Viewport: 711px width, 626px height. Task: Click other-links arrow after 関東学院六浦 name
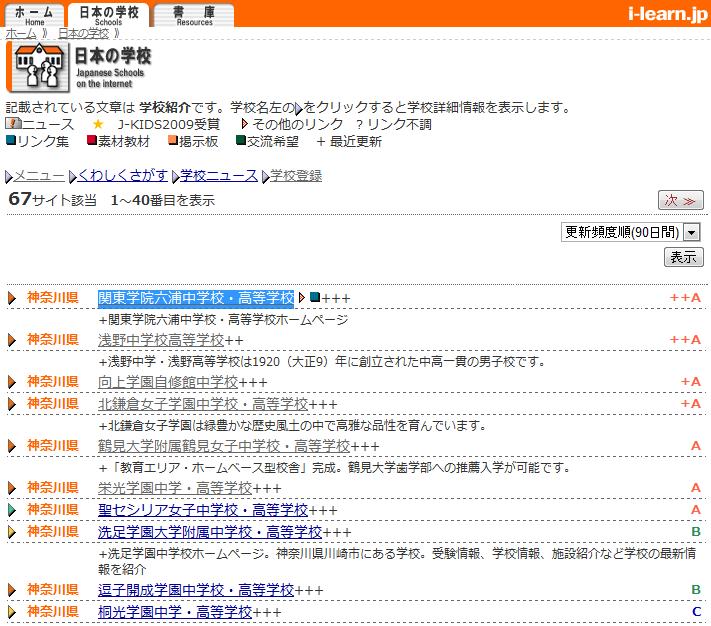pos(302,298)
